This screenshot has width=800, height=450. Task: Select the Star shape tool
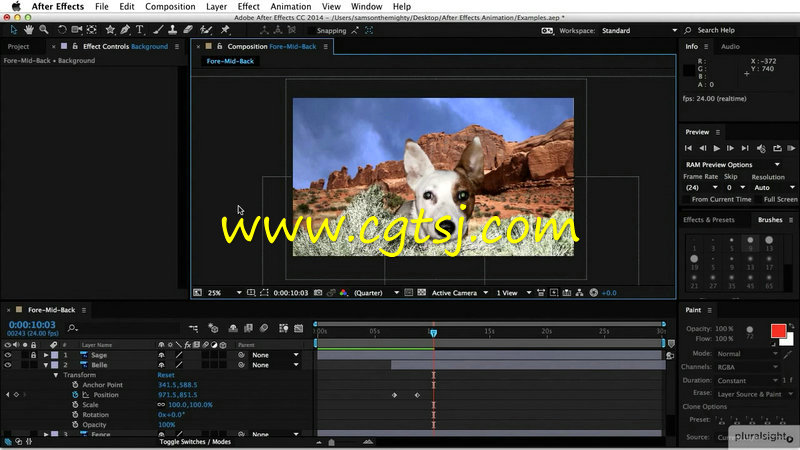click(x=110, y=30)
